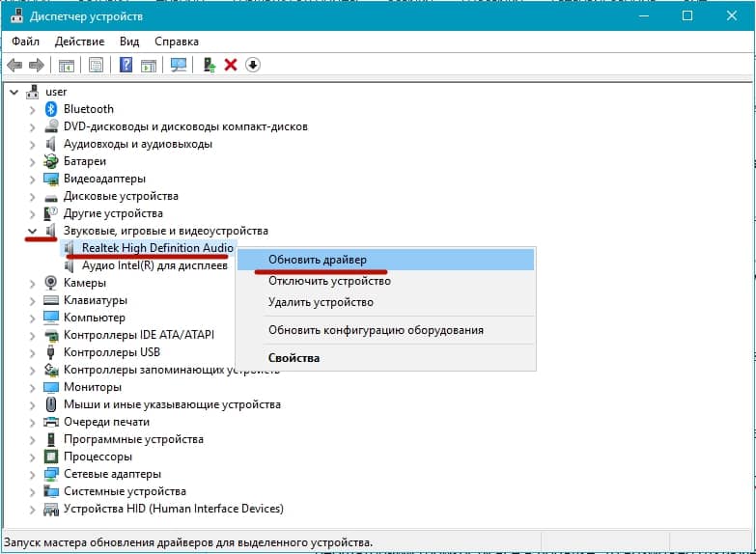
Task: Click the blue Help question-mark icon
Action: click(126, 64)
